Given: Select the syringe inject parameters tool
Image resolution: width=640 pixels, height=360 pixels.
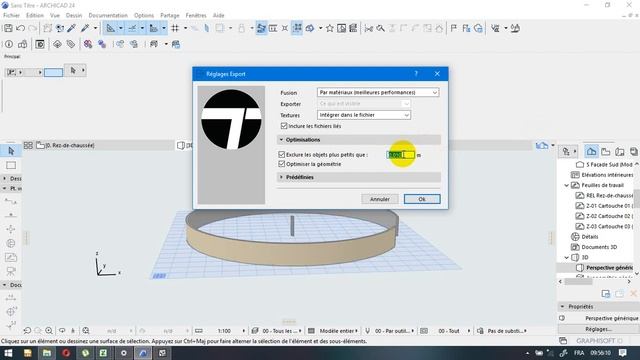Looking at the screenshot, I should tap(85, 28).
